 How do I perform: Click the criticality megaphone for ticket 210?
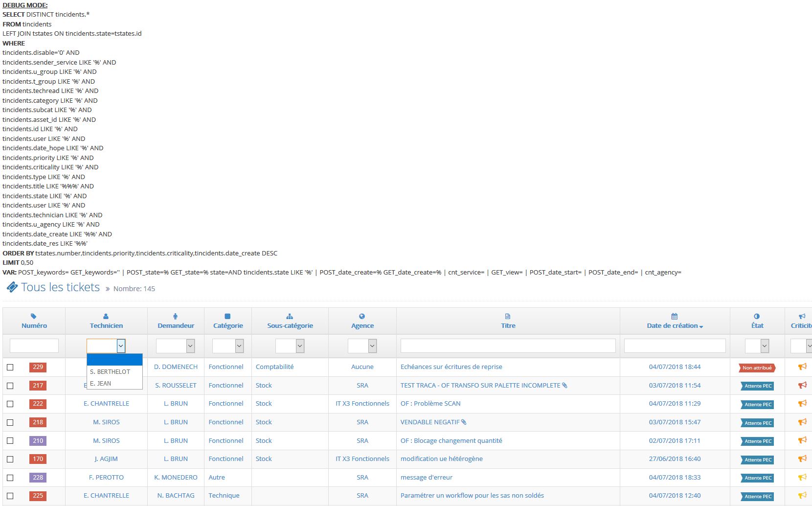coord(802,440)
